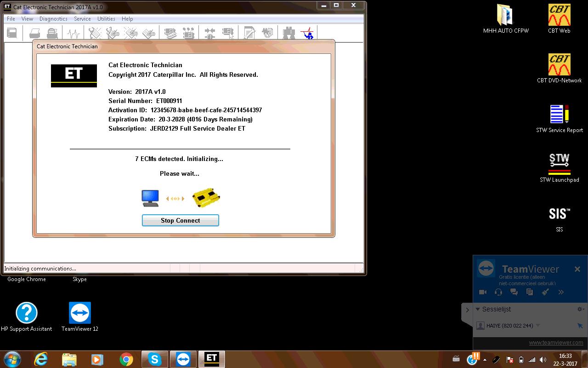
Task: Click the select ECM toolbar icon
Action: [228, 33]
